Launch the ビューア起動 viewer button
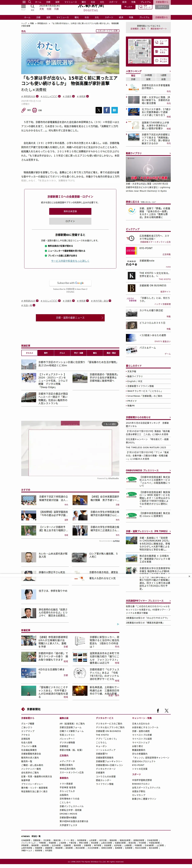 click(161, 43)
